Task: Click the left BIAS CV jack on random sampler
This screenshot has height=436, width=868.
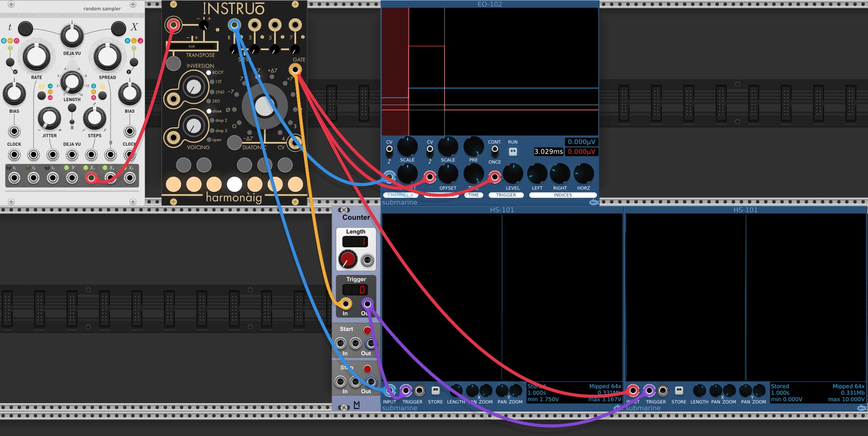Action: [x=14, y=132]
